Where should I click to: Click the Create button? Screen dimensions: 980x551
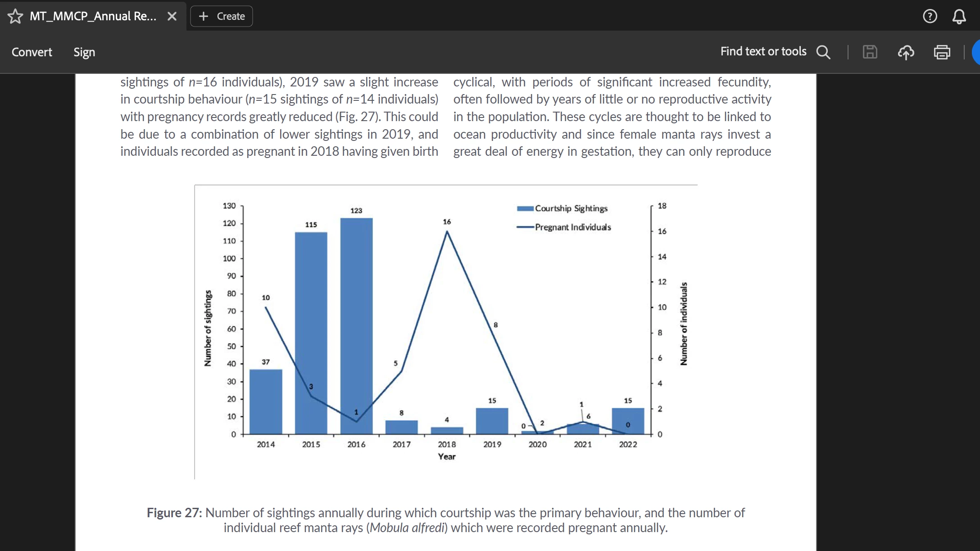[222, 16]
